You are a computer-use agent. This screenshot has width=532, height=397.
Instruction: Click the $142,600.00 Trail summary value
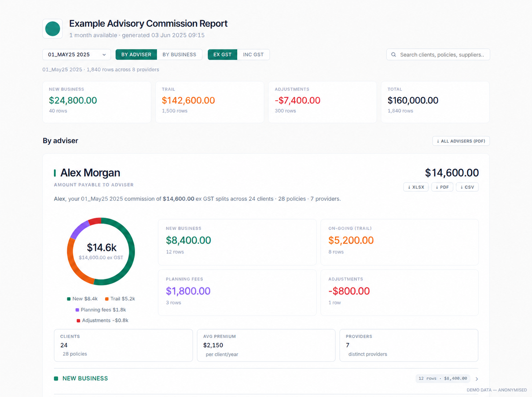tap(188, 100)
